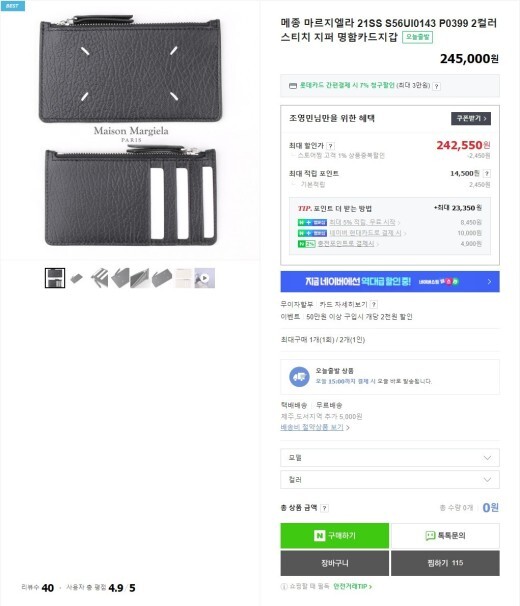
Task: Add the item to cart with 장바구니
Action: tap(334, 563)
